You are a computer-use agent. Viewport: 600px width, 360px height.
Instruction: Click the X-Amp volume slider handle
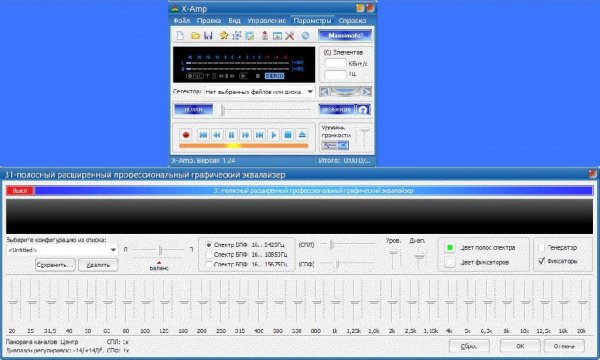(365, 131)
